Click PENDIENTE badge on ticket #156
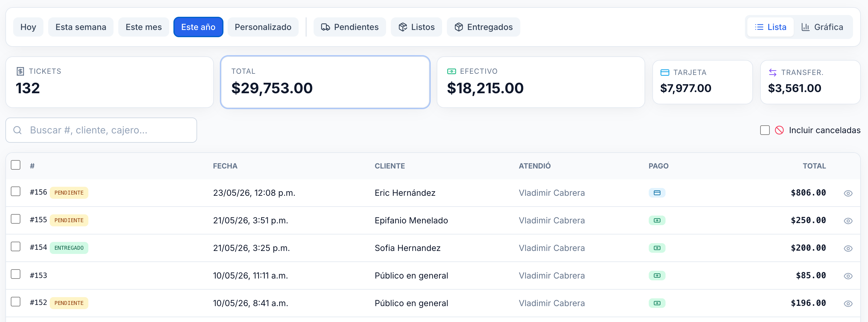The width and height of the screenshot is (868, 322). point(69,193)
